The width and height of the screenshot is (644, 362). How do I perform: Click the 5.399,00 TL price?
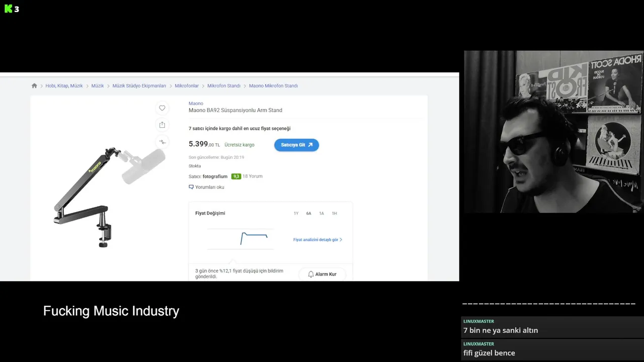(x=204, y=144)
